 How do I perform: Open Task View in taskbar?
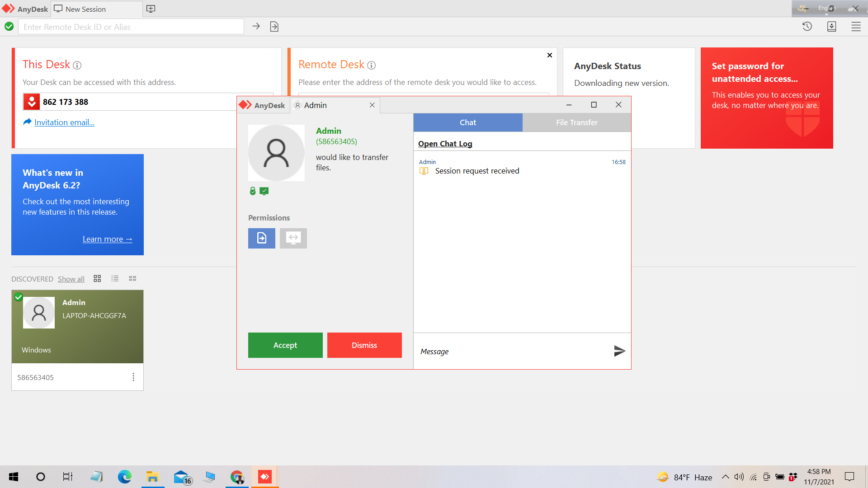point(68,477)
